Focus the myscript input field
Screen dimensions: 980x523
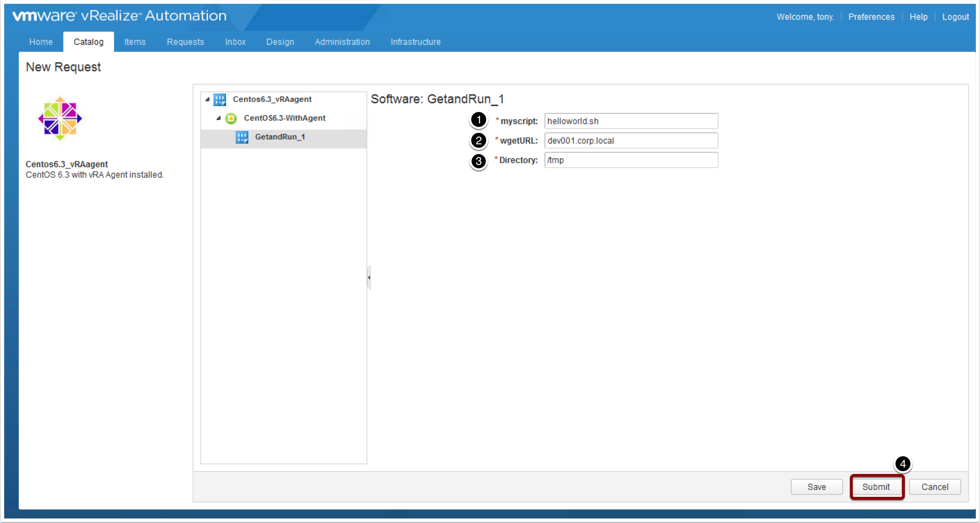(631, 121)
